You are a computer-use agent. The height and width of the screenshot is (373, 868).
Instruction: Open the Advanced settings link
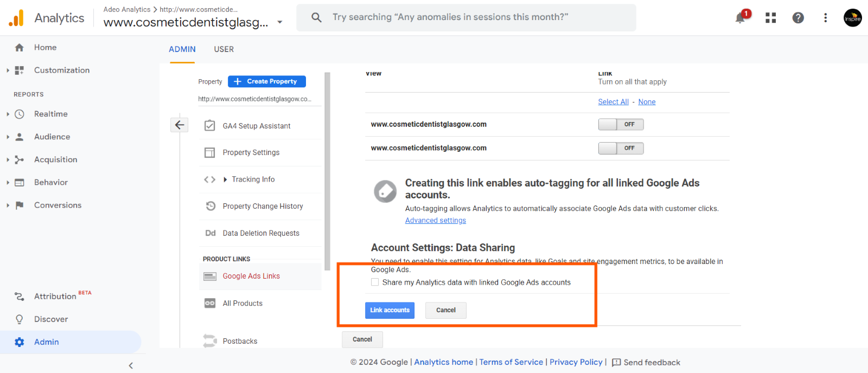436,220
